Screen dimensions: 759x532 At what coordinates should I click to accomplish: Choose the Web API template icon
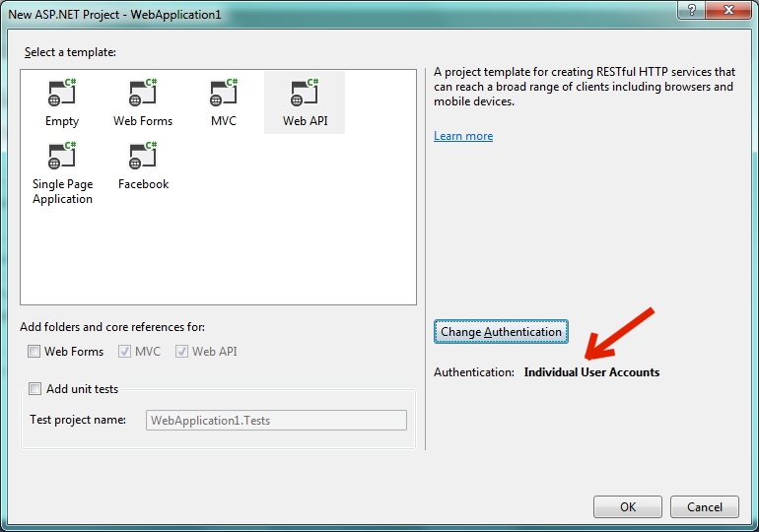pos(305,93)
